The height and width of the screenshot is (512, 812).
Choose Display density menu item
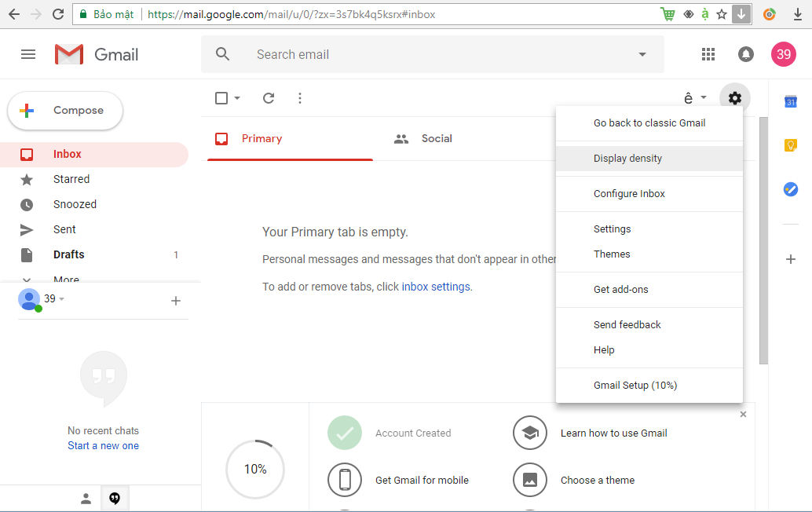click(x=649, y=159)
